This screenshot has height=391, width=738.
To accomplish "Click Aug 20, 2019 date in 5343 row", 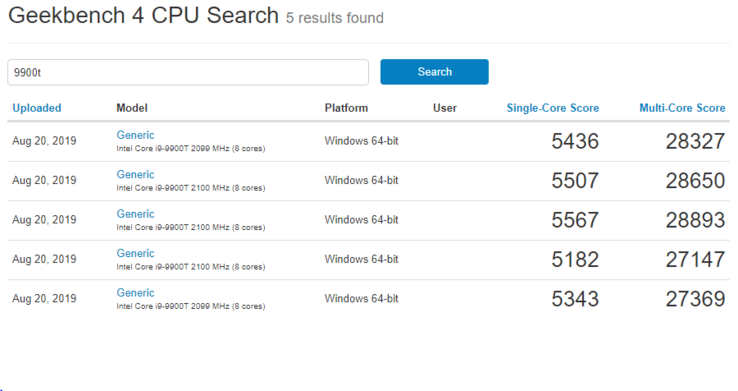I will [x=44, y=299].
